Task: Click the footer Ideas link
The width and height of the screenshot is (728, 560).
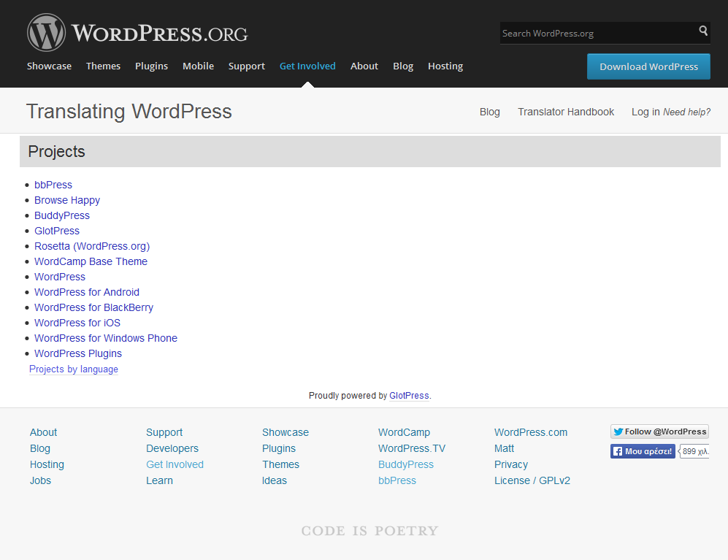Action: pyautogui.click(x=275, y=480)
